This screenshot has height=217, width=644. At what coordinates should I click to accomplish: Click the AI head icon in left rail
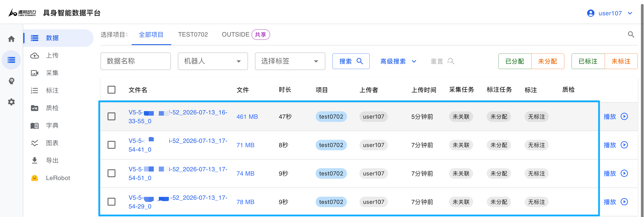coord(11,81)
